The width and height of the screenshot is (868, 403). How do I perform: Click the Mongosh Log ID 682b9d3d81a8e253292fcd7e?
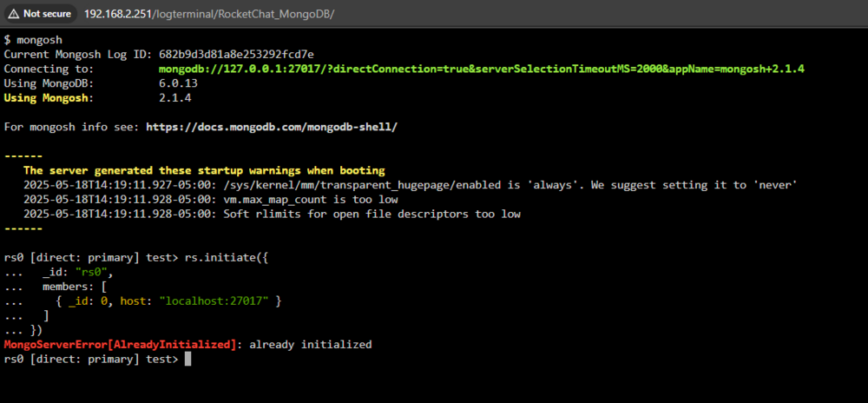click(236, 54)
